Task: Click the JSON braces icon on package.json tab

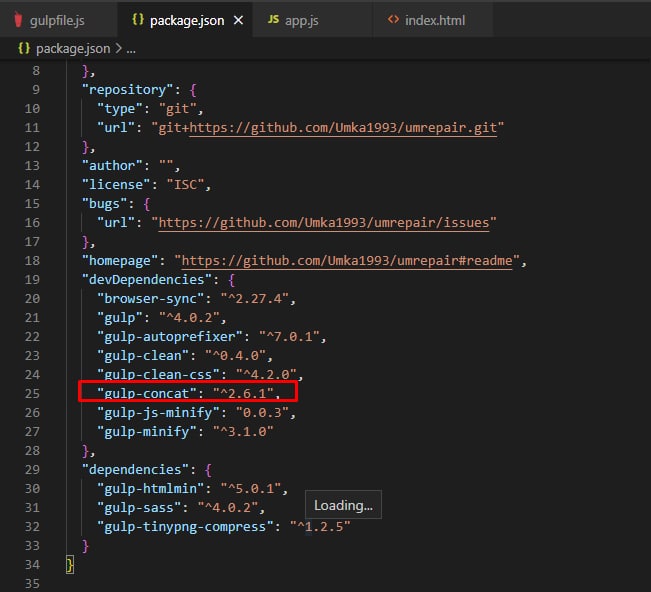Action: (x=137, y=19)
